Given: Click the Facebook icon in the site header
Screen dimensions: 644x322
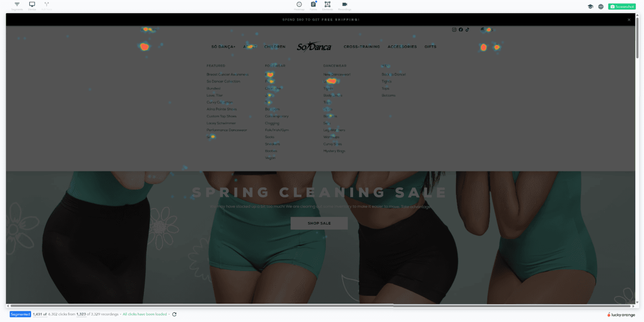Looking at the screenshot, I should point(460,29).
